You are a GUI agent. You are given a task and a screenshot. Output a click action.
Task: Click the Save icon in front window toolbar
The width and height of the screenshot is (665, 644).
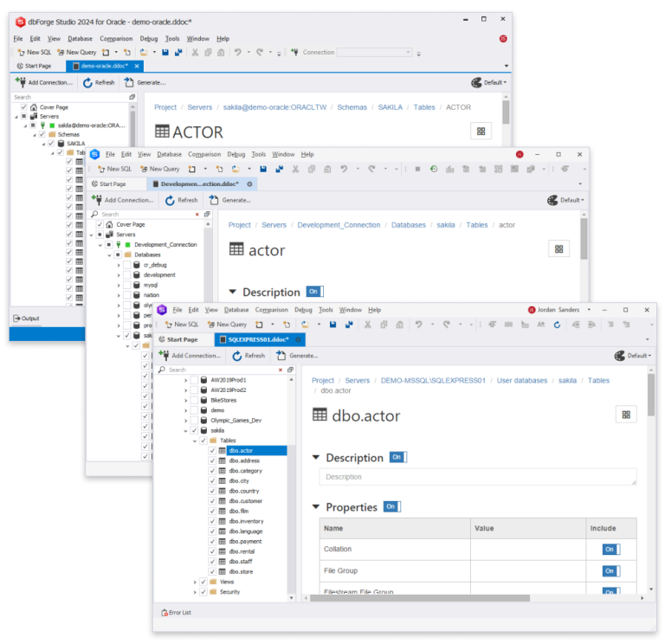(x=332, y=325)
